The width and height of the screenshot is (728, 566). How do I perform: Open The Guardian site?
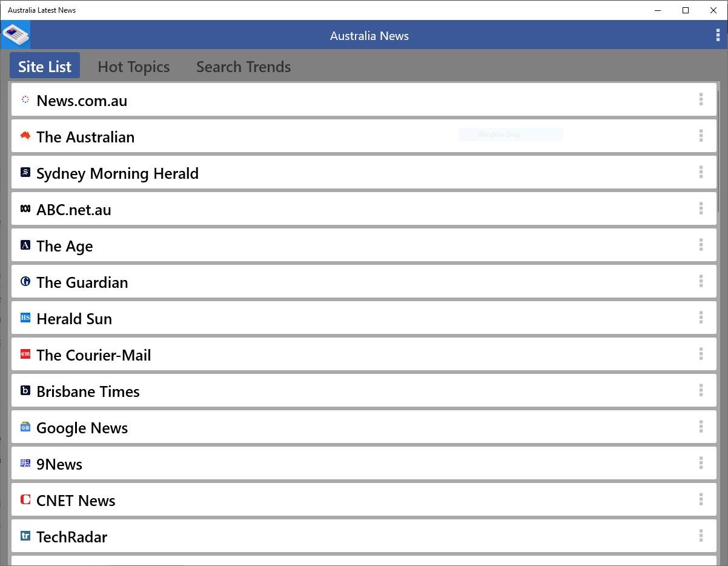click(363, 281)
